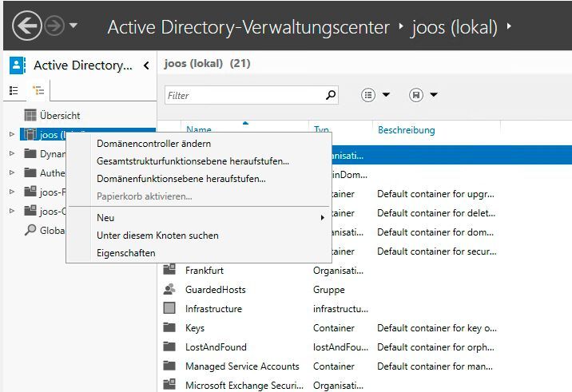Click the GuardedHosts group icon

(169, 289)
